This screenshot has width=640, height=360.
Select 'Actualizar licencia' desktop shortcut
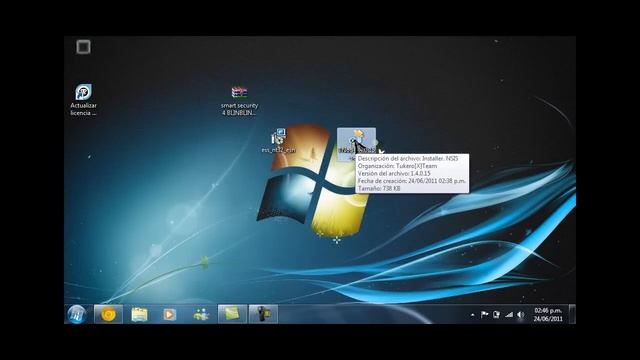pos(83,100)
